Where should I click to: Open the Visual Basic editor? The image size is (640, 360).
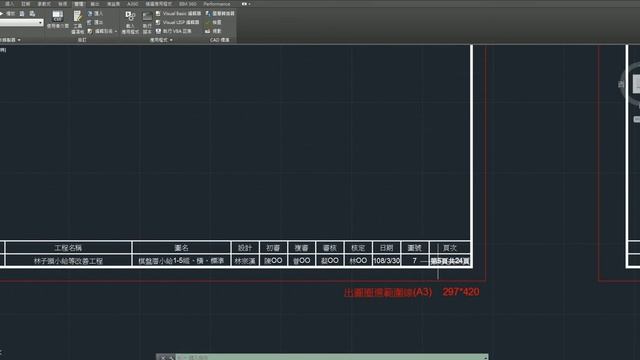pos(178,13)
